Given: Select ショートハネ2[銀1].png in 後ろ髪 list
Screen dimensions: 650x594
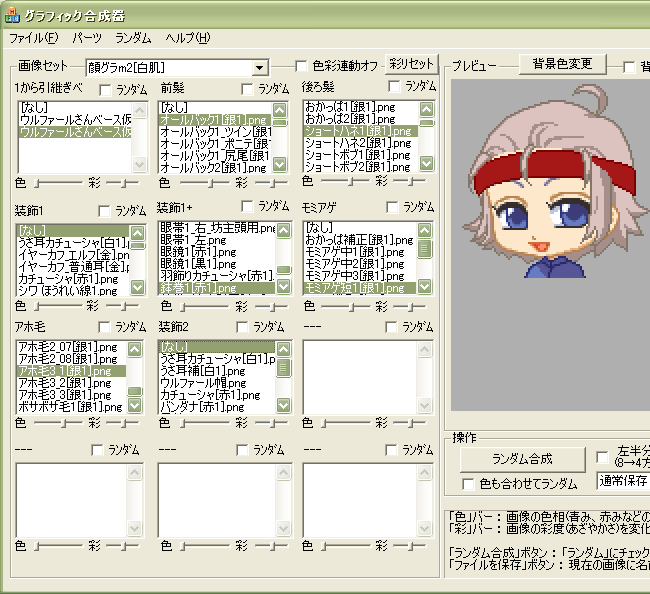Looking at the screenshot, I should click(x=361, y=143).
